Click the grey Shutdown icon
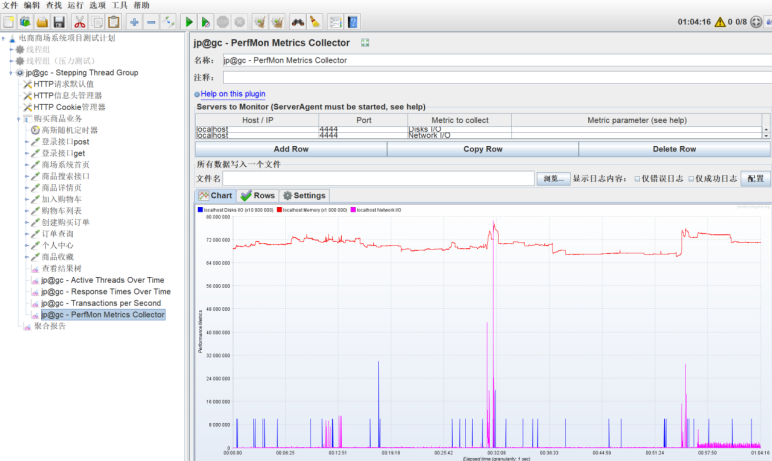The width and height of the screenshot is (772, 461). [240, 22]
